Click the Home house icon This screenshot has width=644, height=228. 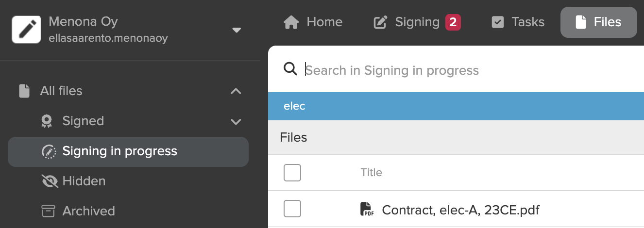(291, 22)
